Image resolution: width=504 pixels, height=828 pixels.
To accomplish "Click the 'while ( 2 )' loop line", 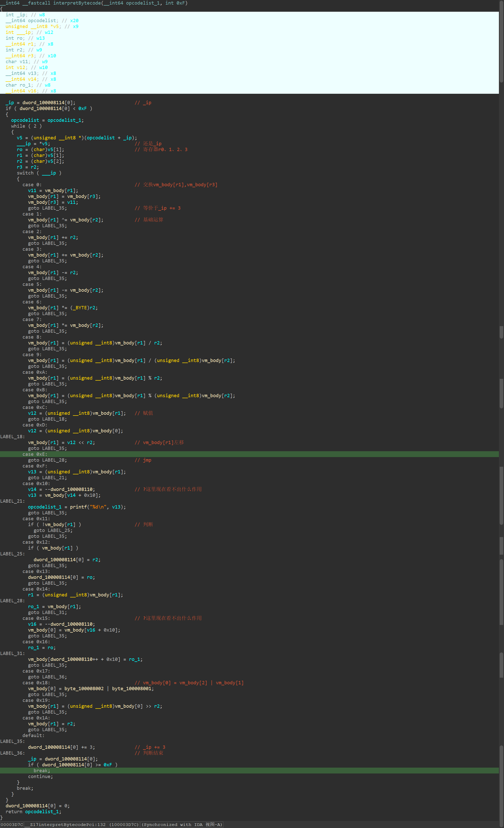I will (26, 126).
